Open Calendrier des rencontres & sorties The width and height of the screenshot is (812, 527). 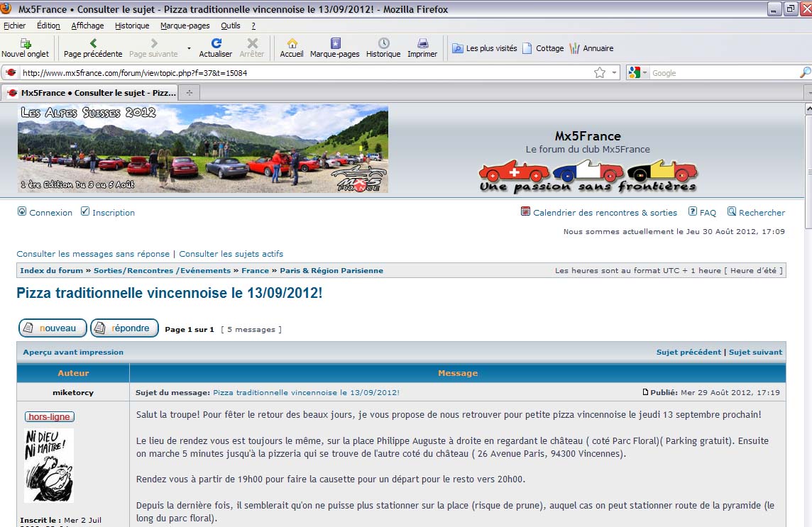605,212
